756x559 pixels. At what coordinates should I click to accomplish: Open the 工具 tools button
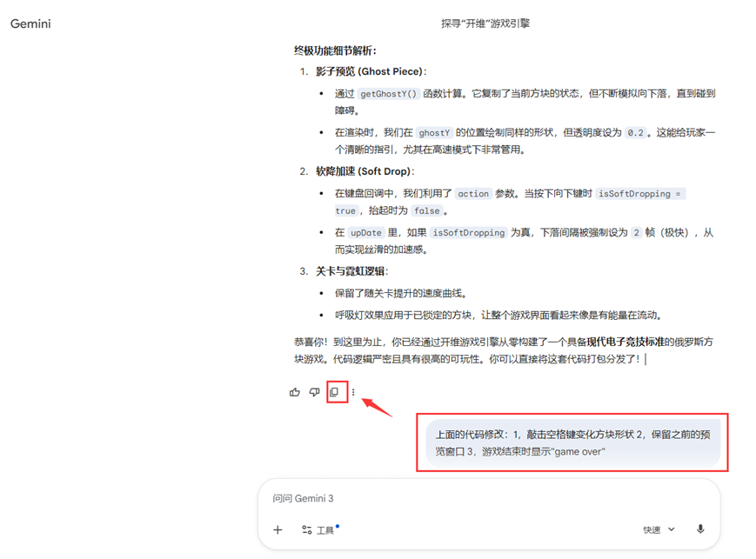click(x=319, y=530)
